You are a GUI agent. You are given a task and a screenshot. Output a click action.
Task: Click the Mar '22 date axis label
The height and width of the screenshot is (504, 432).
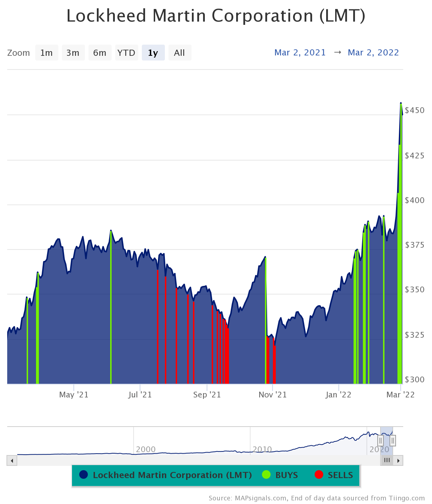(401, 395)
